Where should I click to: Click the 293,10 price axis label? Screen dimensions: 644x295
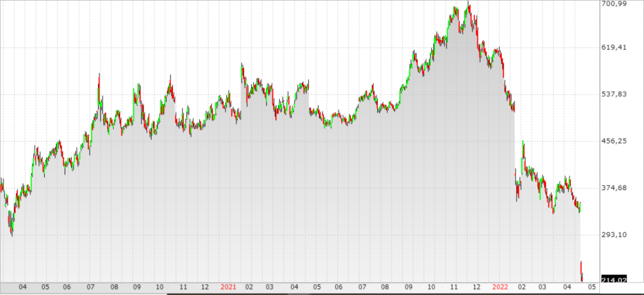tap(614, 235)
